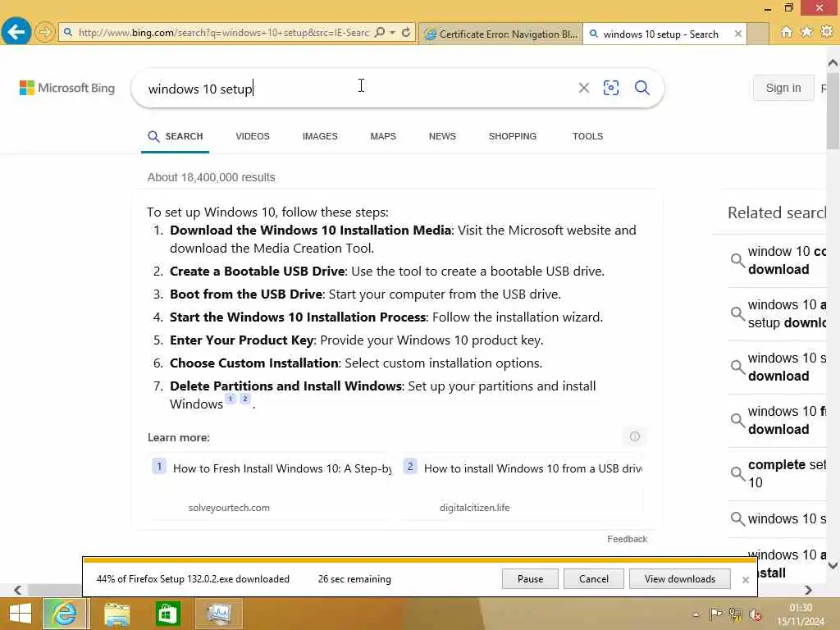Cancel the Firefox Setup download
Viewport: 840px width, 630px height.
point(594,579)
